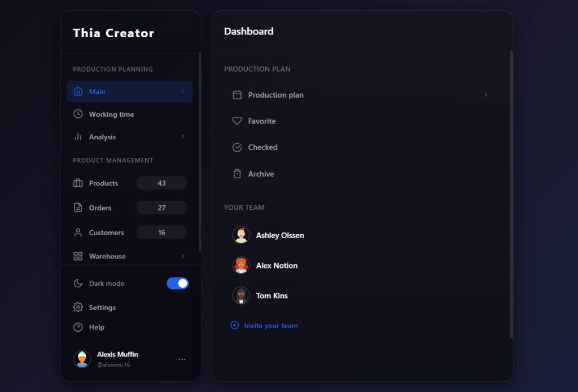The width and height of the screenshot is (578, 392).
Task: Open Settings
Action: point(130,307)
